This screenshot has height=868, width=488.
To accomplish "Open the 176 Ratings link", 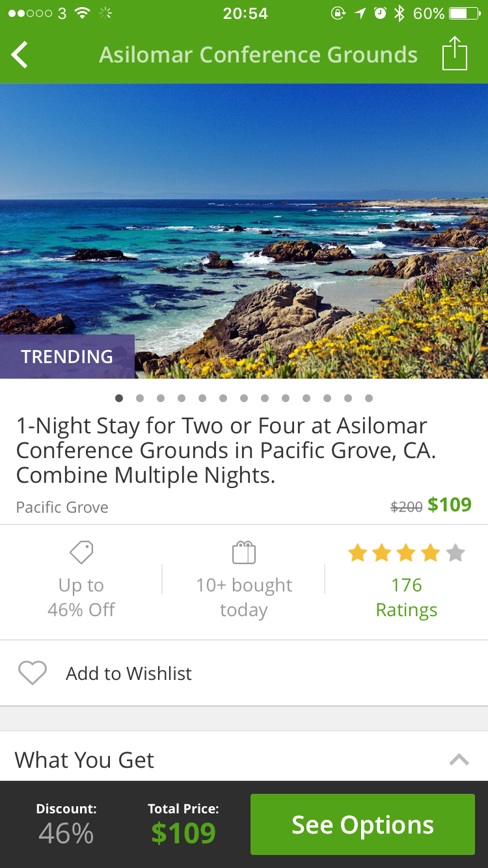I will coord(406,597).
